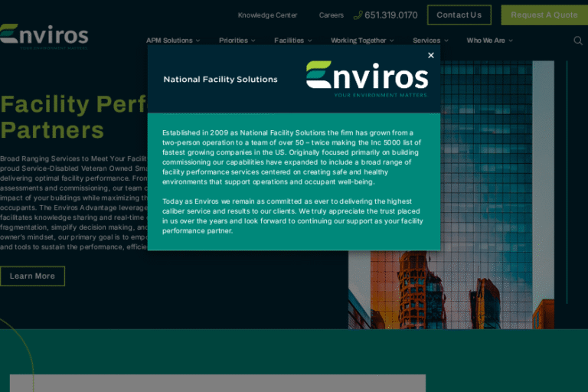
Task: Close the National Facility Solutions popup
Action: coord(430,55)
